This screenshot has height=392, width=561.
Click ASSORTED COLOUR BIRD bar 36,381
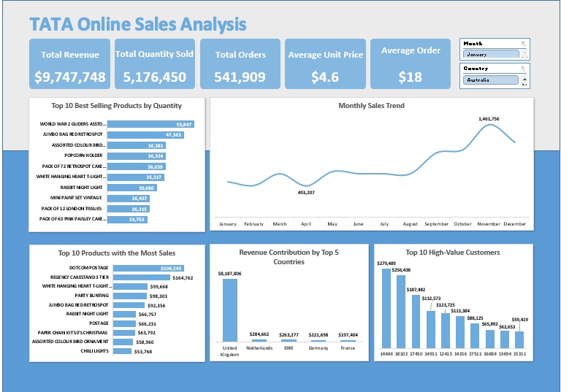(137, 145)
